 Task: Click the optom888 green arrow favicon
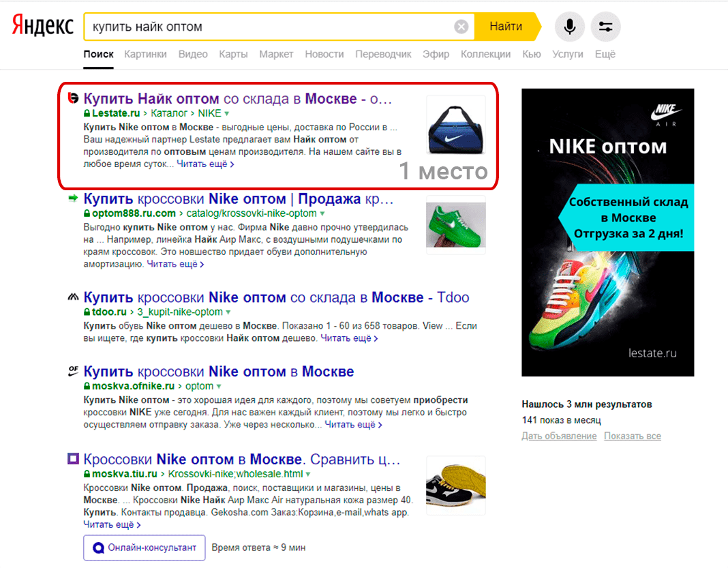pos(73,198)
